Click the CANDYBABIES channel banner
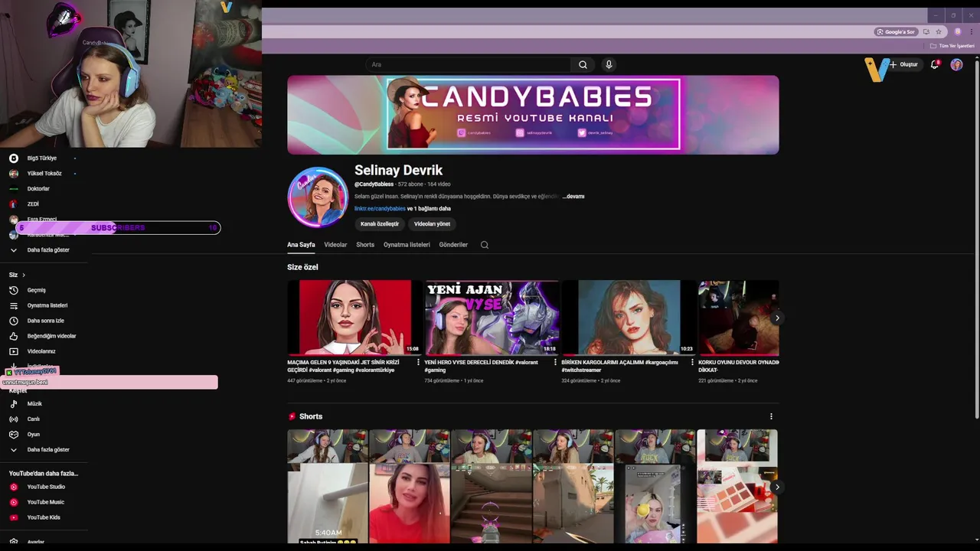 pyautogui.click(x=533, y=115)
